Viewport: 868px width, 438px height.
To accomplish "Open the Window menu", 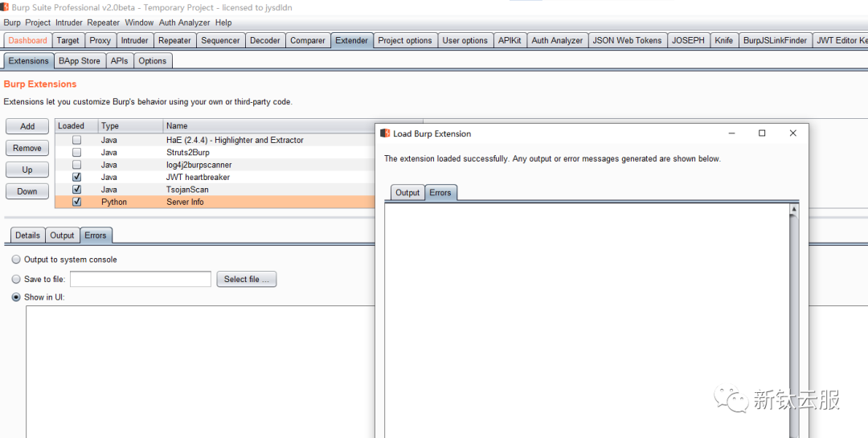I will click(139, 23).
